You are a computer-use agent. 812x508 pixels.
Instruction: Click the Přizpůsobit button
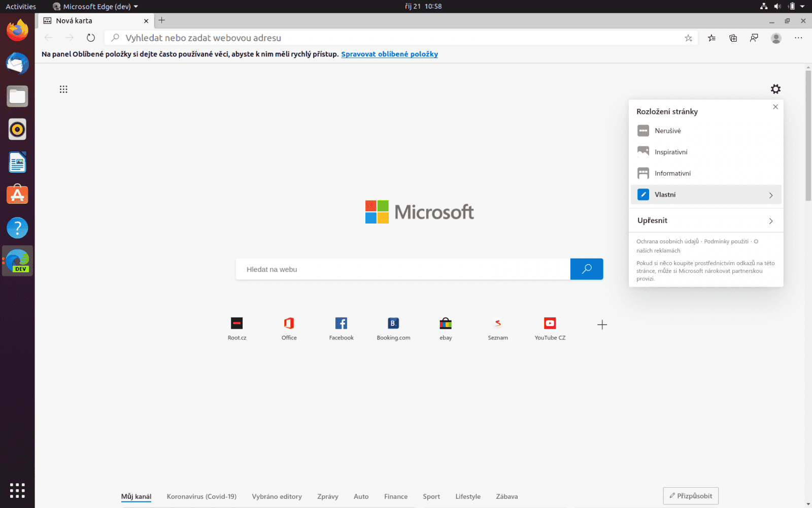[690, 496]
